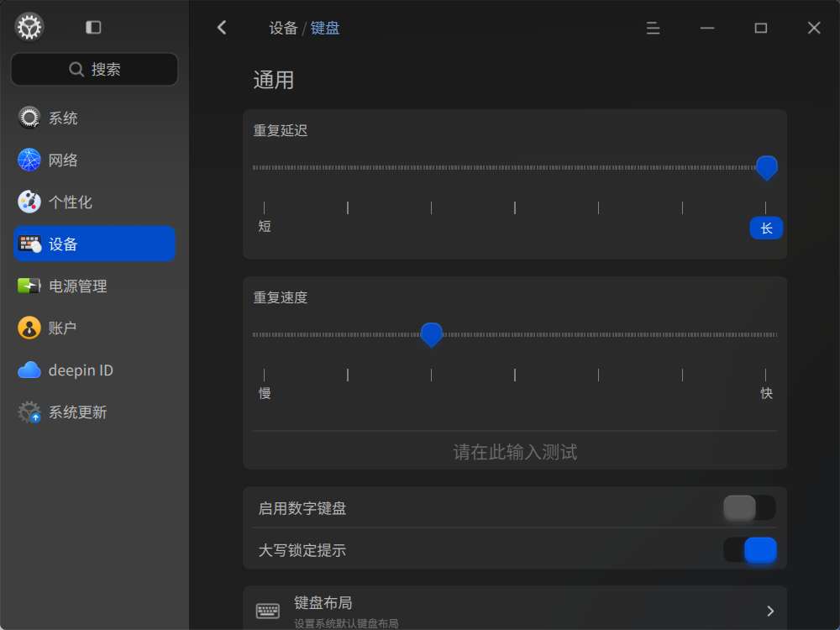Click the 通用 section heading
840x630 pixels.
click(274, 81)
